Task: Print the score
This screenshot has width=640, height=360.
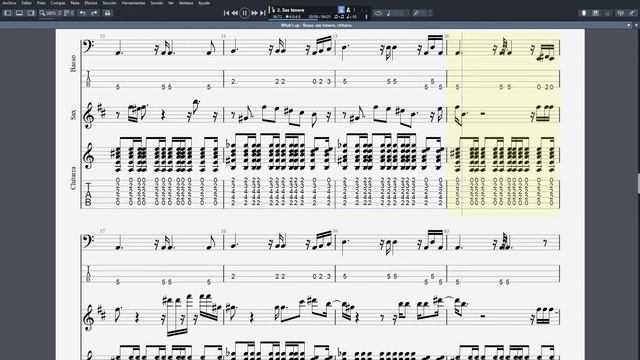Action: (x=107, y=13)
